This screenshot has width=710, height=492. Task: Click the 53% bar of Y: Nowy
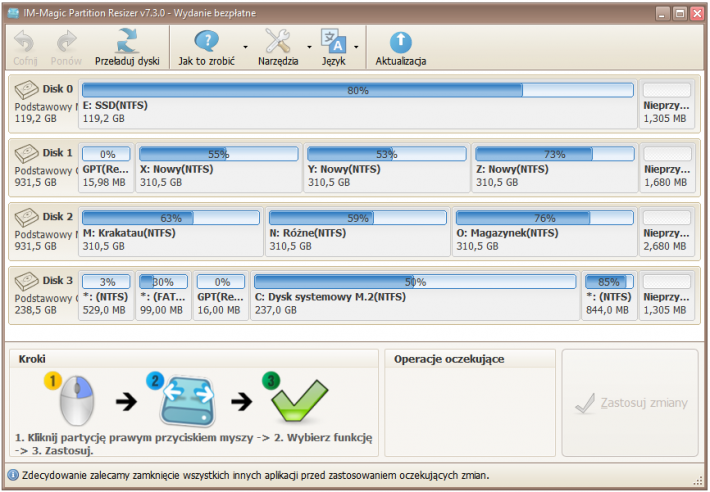[387, 154]
